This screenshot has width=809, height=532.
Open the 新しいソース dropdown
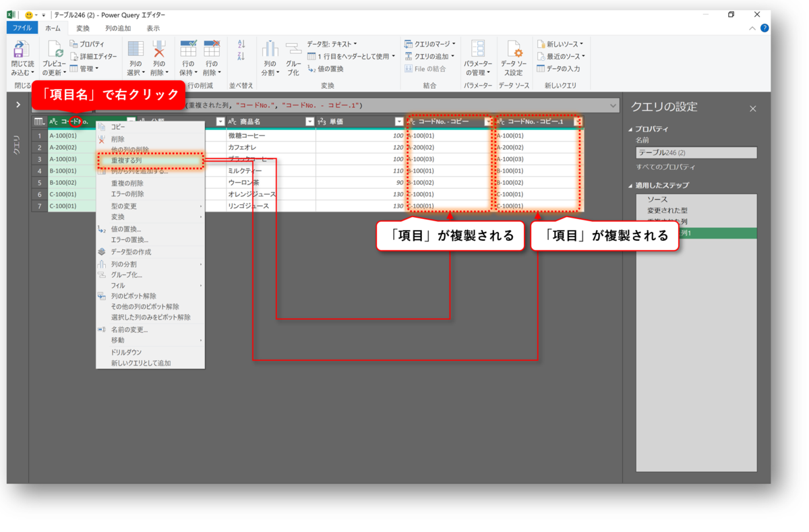pos(560,44)
